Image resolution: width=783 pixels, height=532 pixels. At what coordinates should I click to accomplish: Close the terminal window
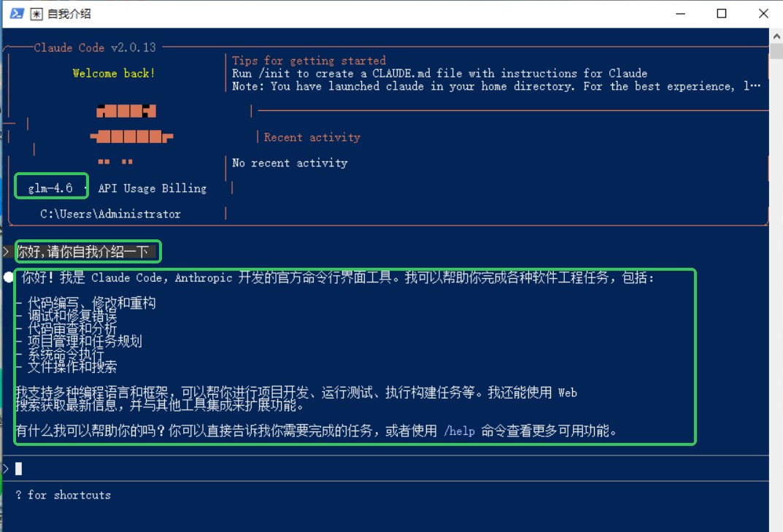tap(763, 14)
